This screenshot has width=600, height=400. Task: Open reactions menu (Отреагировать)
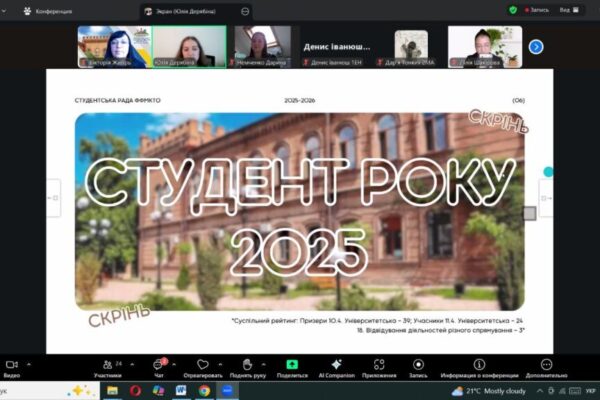(x=203, y=367)
